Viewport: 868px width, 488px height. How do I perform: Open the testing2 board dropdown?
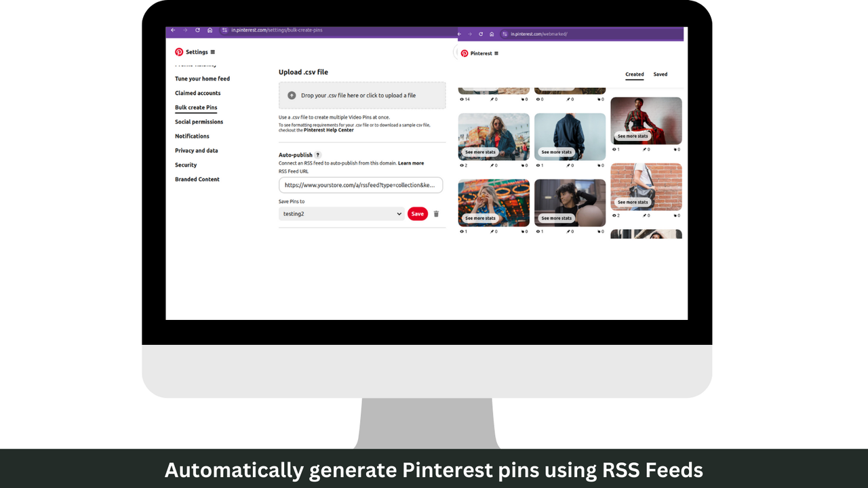(342, 213)
